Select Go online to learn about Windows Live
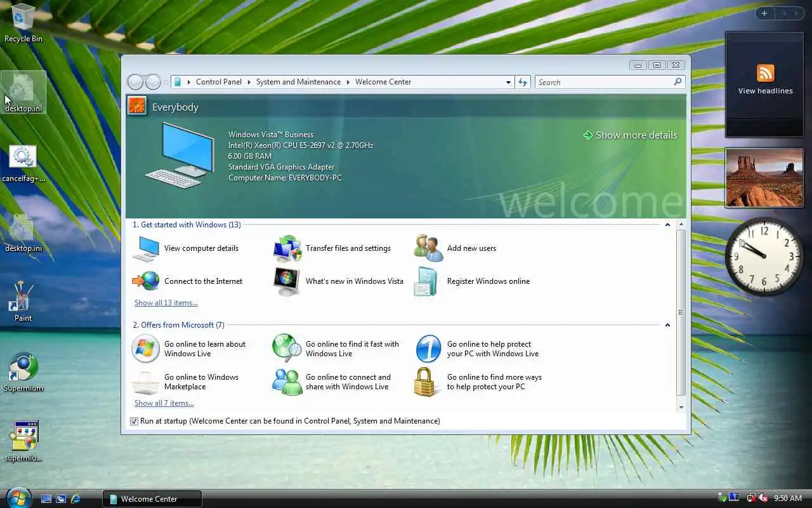 coord(189,349)
